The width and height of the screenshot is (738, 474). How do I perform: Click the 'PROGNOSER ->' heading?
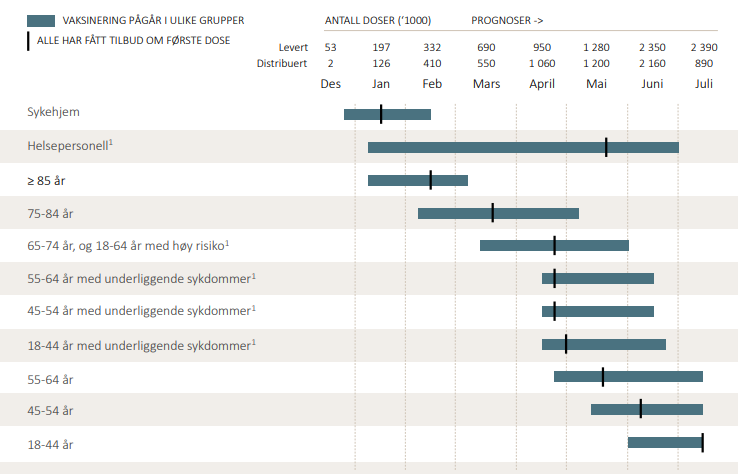pyautogui.click(x=507, y=20)
